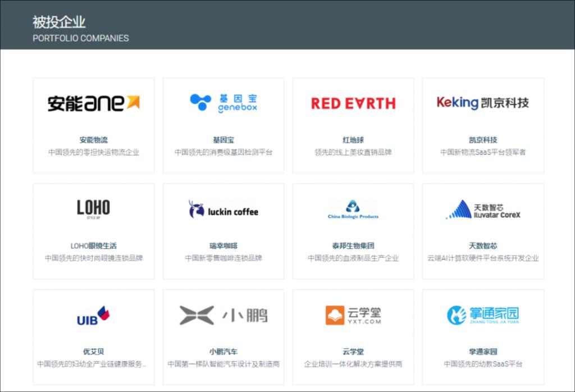Viewport: 575px width, 392px height.
Task: Click the RED EARTH logo
Action: 353,103
